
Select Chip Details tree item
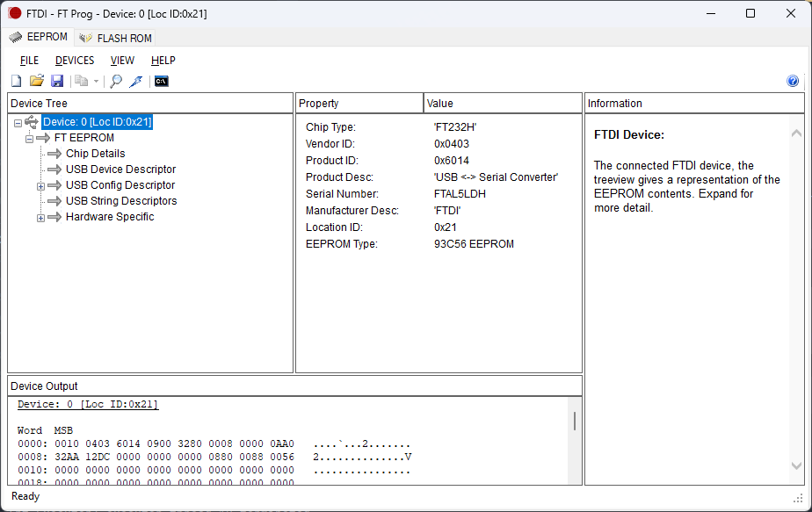coord(95,154)
